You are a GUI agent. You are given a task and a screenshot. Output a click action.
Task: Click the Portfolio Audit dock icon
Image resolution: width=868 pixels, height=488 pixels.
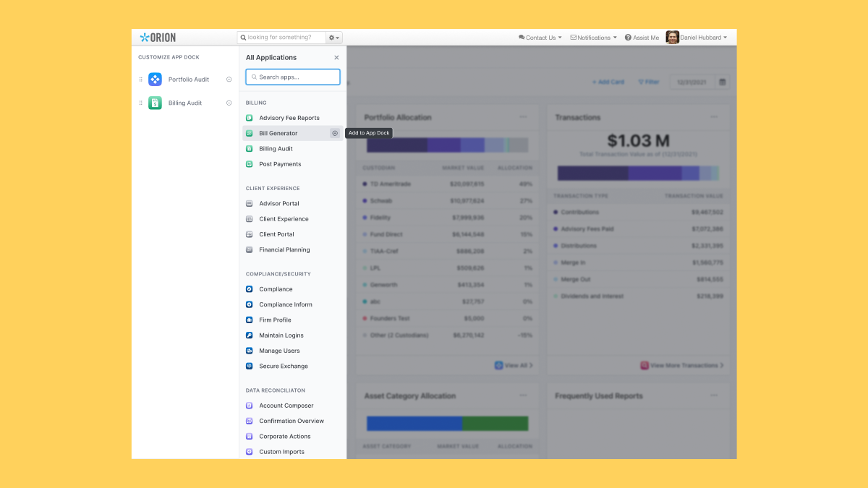[155, 80]
